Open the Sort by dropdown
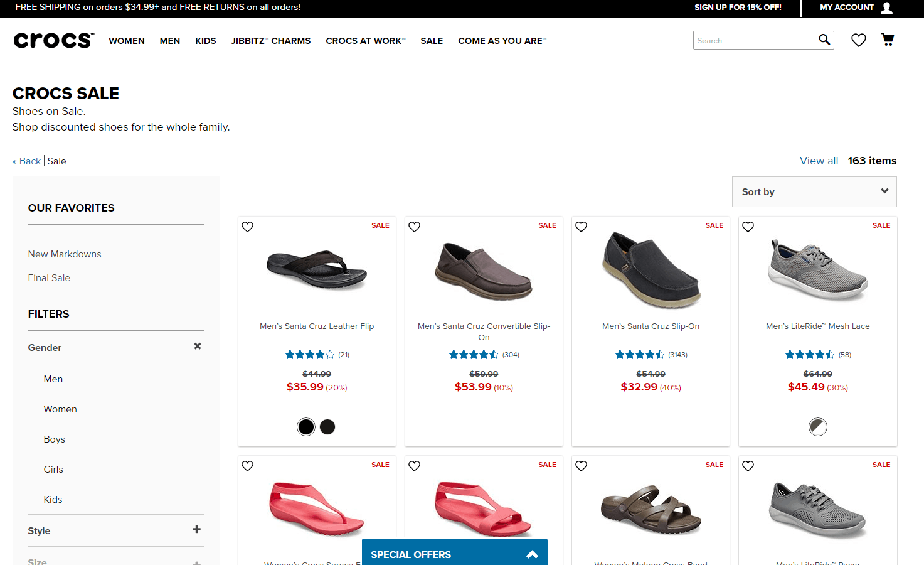The height and width of the screenshot is (565, 924). coord(814,191)
